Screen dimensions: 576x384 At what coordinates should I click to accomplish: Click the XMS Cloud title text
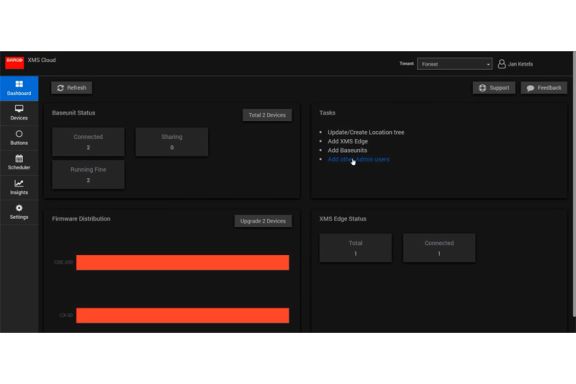click(x=42, y=60)
